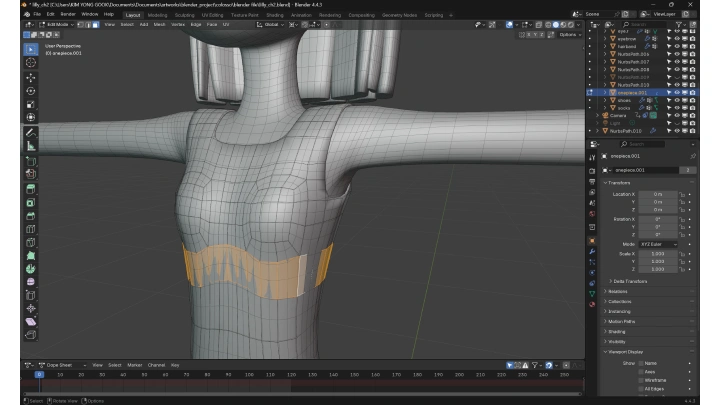
Task: Select the Spin tool
Action: (x=31, y=269)
